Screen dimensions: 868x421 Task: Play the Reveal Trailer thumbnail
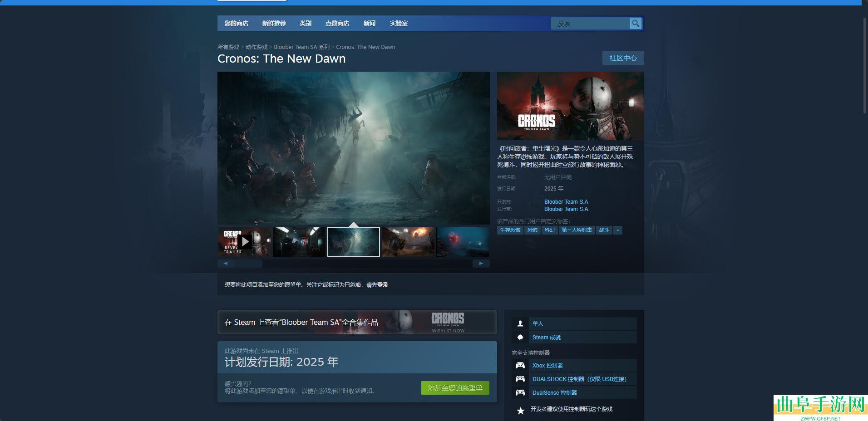pyautogui.click(x=245, y=242)
